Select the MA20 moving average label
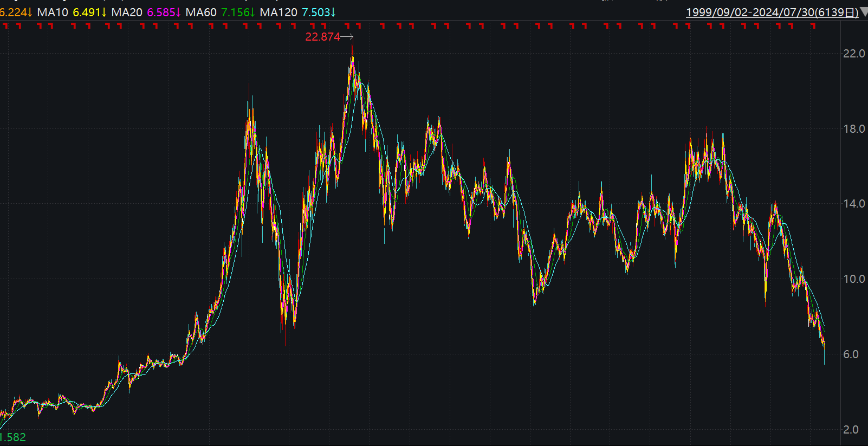Image resolution: width=868 pixels, height=446 pixels. [x=127, y=12]
